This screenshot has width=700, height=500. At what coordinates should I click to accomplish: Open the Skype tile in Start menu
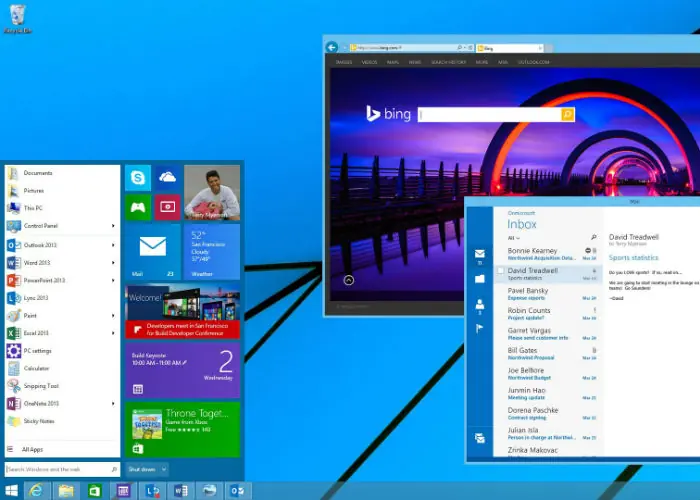pyautogui.click(x=138, y=178)
